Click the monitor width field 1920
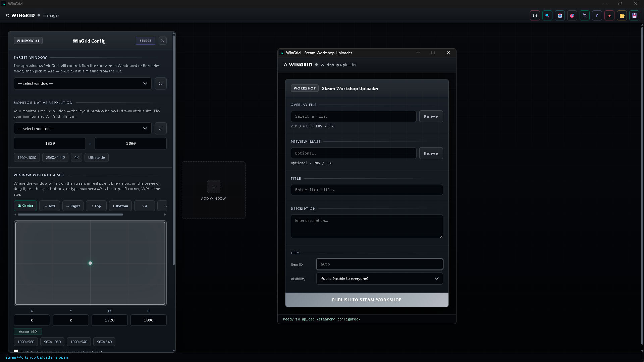The image size is (644, 362). pyautogui.click(x=50, y=143)
